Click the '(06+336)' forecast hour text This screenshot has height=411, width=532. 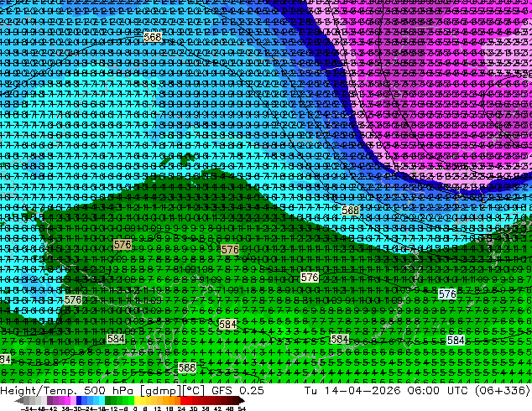503,391
